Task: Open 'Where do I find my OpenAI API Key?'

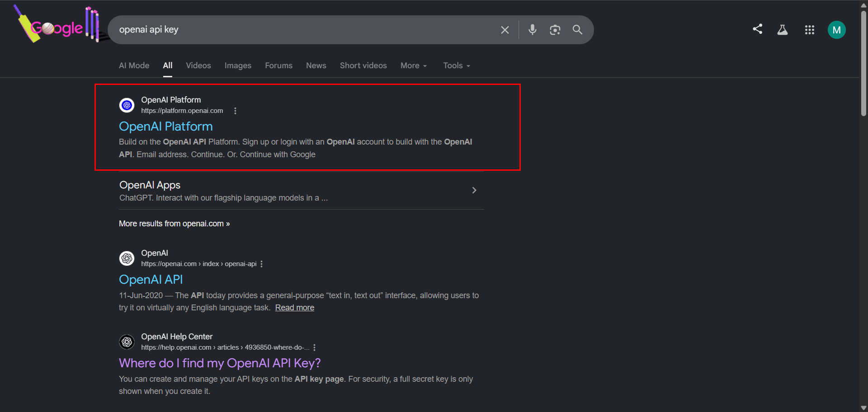Action: 220,363
